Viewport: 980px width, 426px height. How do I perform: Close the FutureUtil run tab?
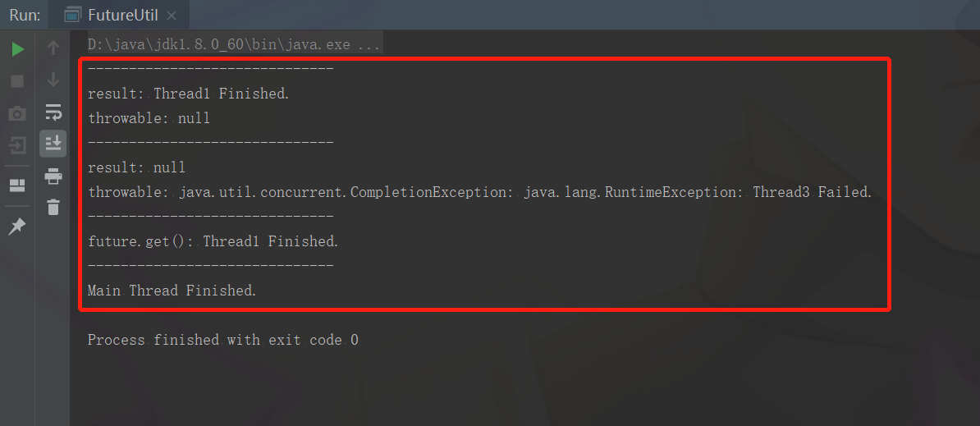(x=172, y=16)
